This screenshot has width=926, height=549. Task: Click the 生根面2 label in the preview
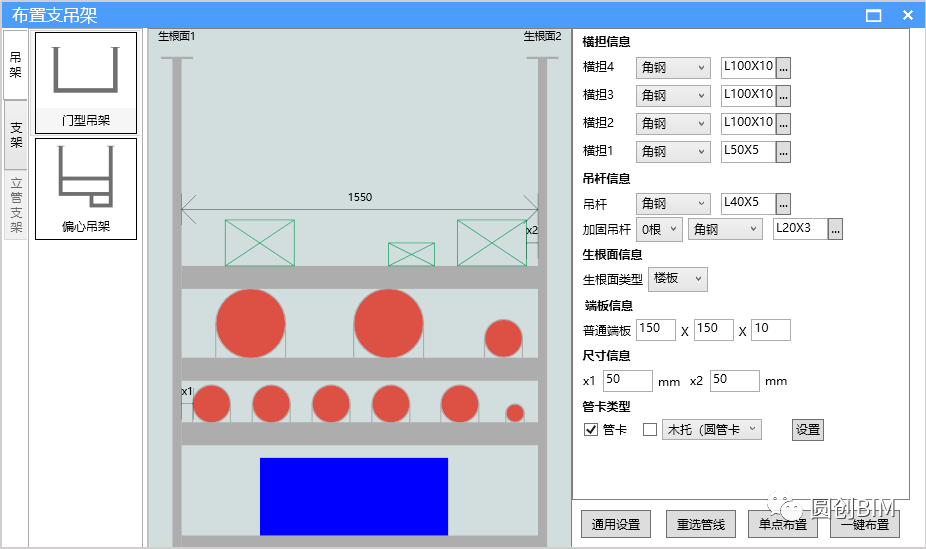click(x=542, y=37)
